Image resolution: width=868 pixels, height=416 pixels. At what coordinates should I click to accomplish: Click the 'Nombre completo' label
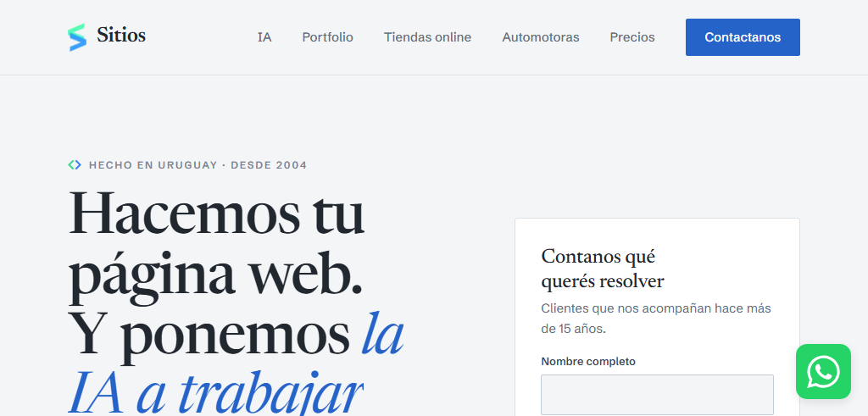click(x=588, y=361)
